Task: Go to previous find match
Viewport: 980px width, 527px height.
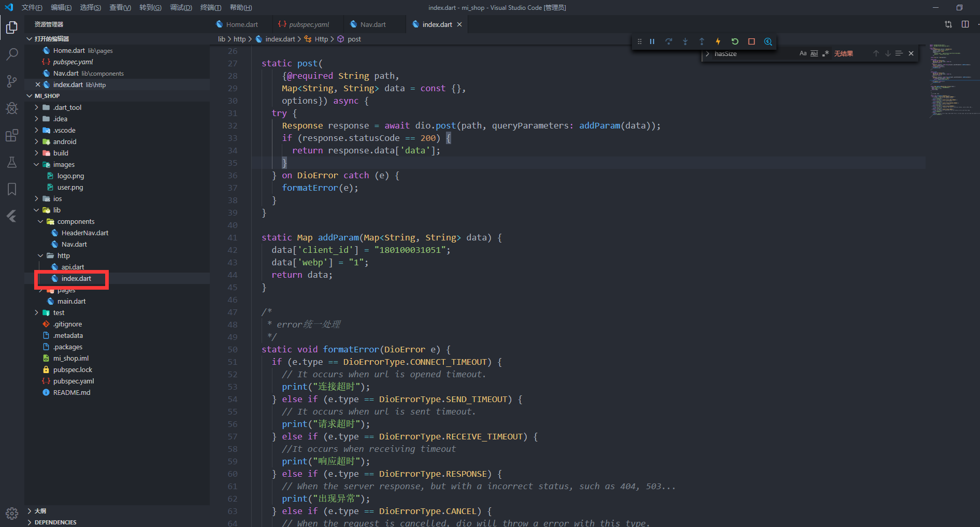Action: pyautogui.click(x=876, y=53)
